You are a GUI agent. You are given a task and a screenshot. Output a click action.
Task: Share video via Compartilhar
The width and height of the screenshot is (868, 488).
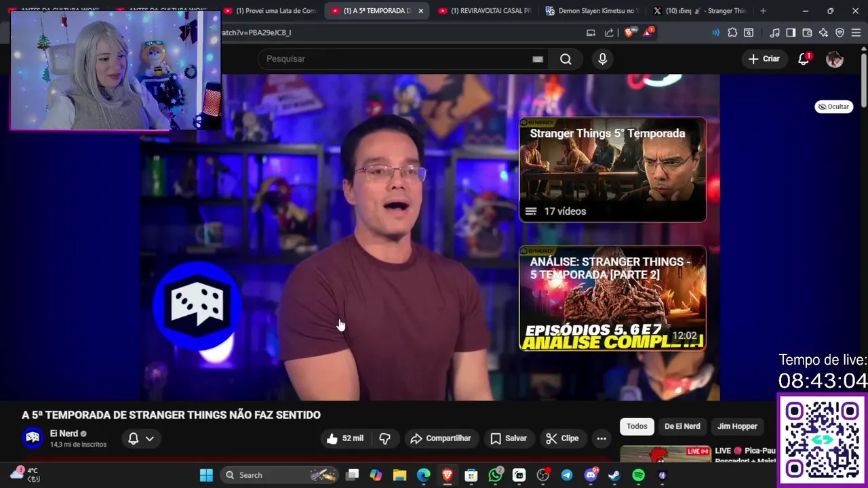(441, 439)
